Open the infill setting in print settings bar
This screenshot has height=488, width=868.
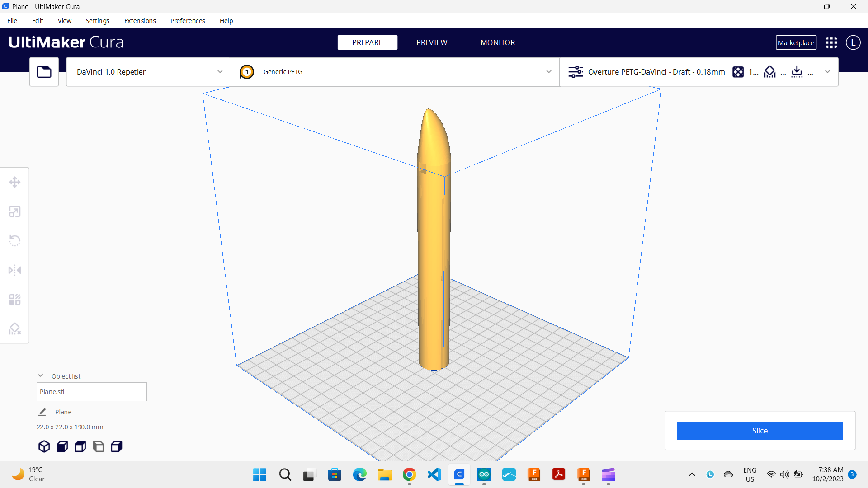pos(738,72)
